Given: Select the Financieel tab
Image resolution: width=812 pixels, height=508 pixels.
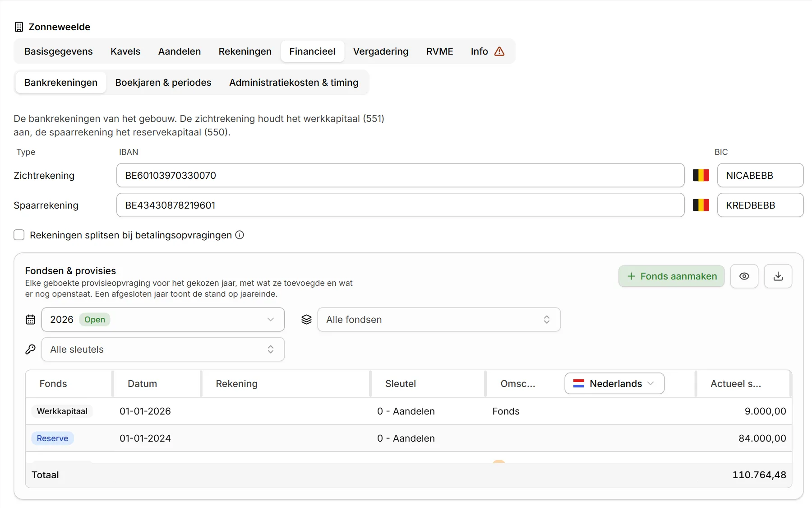Looking at the screenshot, I should coord(313,51).
